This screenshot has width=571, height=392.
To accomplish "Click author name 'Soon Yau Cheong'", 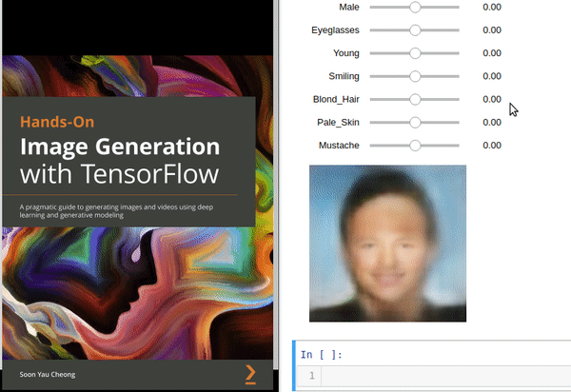I will click(x=48, y=375).
